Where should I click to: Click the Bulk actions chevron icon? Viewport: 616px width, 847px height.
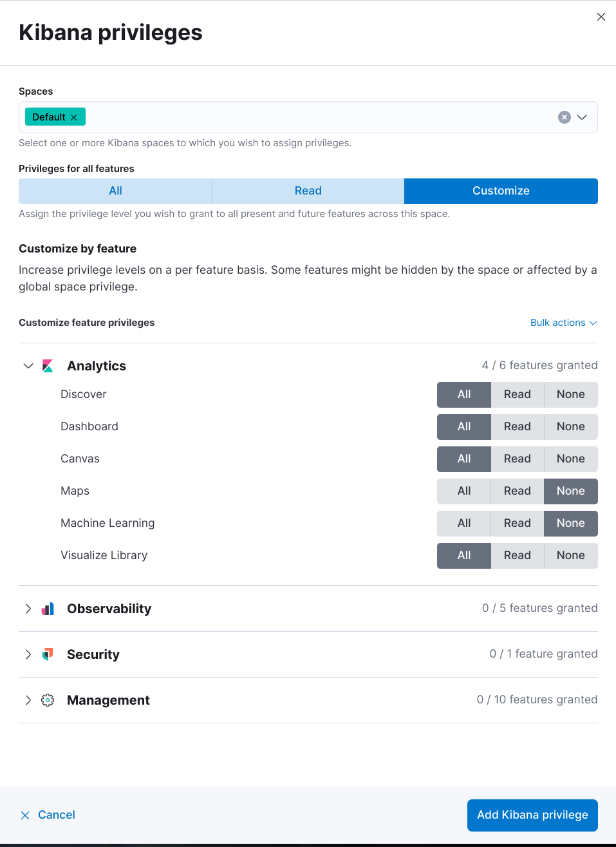click(x=593, y=323)
